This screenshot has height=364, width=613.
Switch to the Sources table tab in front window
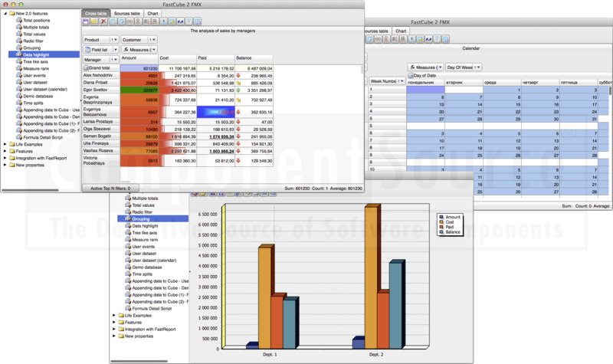126,13
